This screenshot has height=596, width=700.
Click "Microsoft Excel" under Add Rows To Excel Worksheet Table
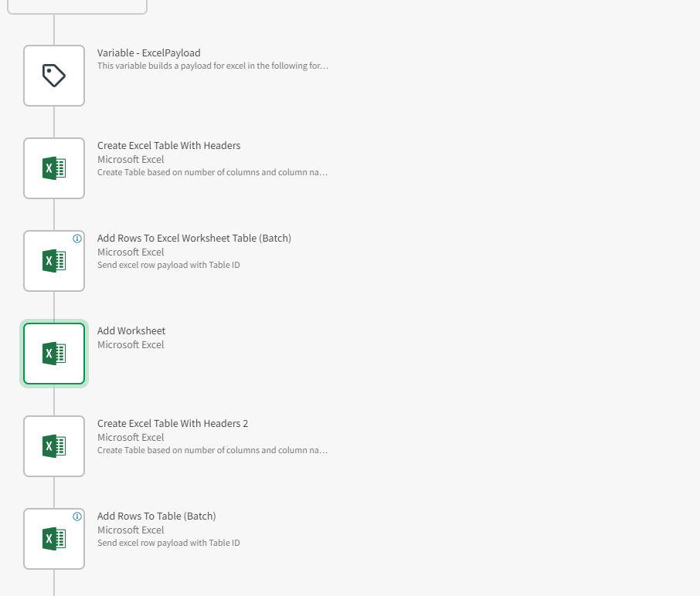(131, 252)
